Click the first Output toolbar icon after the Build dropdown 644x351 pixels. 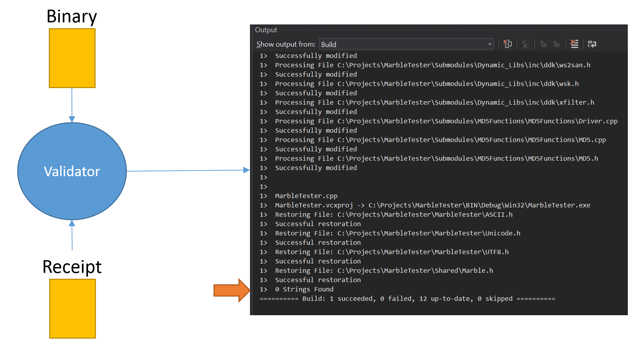pyautogui.click(x=507, y=44)
